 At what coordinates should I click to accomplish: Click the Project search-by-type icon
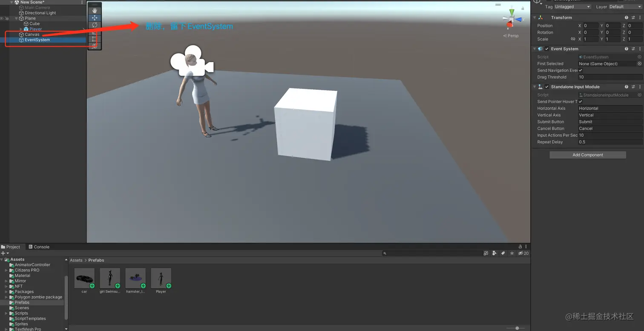pyautogui.click(x=494, y=253)
